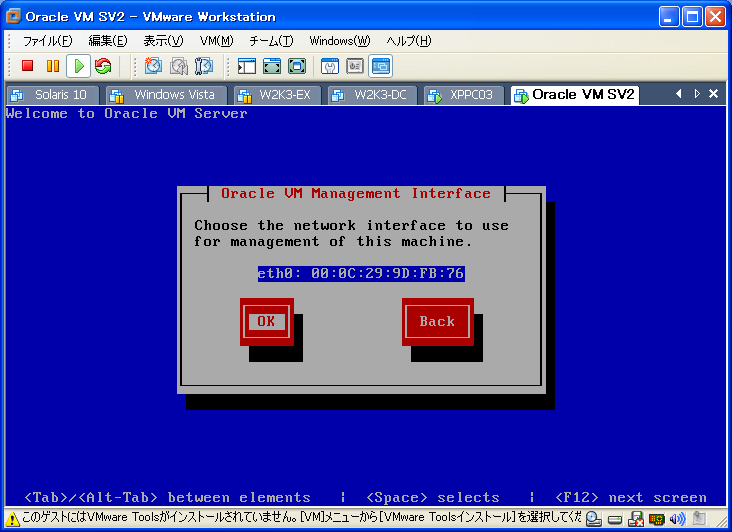The width and height of the screenshot is (732, 532).
Task: Open the 編集(E) menu
Action: [108, 41]
